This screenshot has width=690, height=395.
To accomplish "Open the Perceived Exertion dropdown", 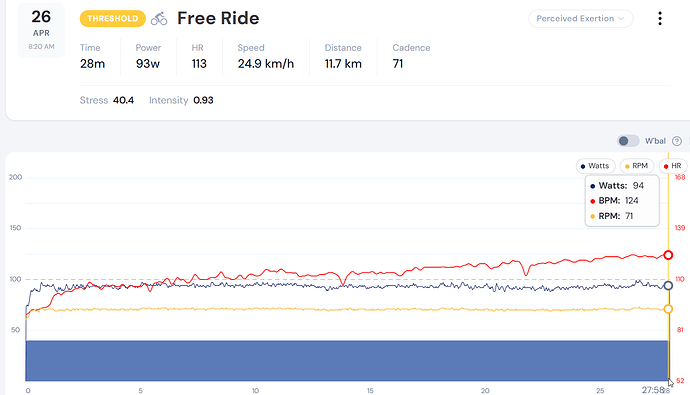I will (x=580, y=18).
